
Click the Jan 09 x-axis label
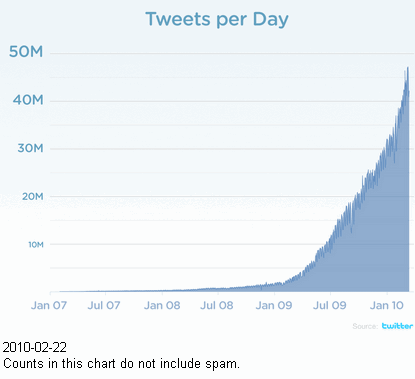(274, 305)
